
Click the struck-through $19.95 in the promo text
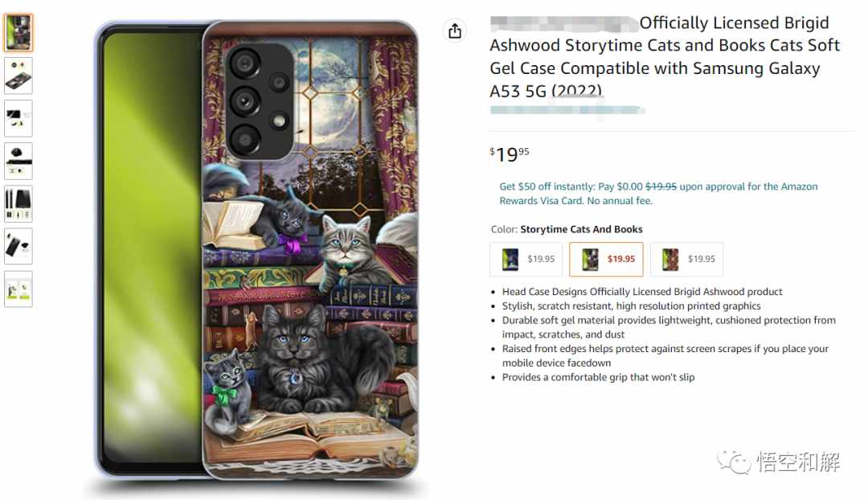661,186
